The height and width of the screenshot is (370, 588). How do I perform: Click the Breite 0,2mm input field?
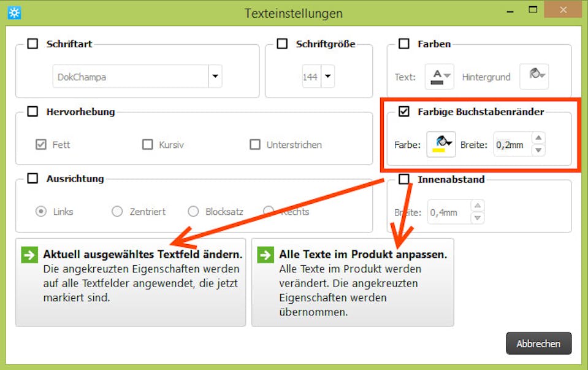[511, 145]
